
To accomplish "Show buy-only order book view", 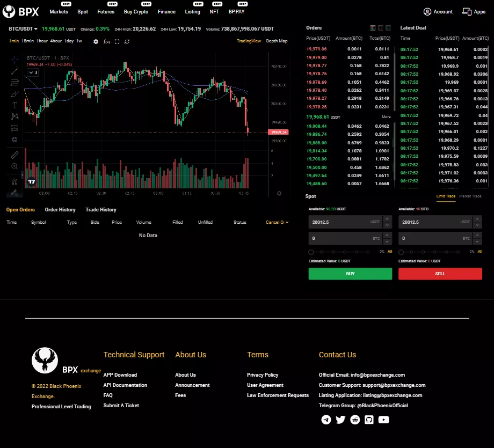I will pyautogui.click(x=388, y=28).
